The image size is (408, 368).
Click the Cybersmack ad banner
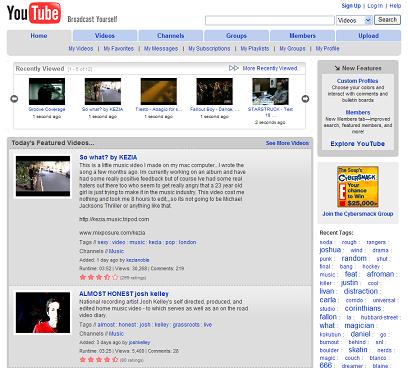pyautogui.click(x=358, y=187)
